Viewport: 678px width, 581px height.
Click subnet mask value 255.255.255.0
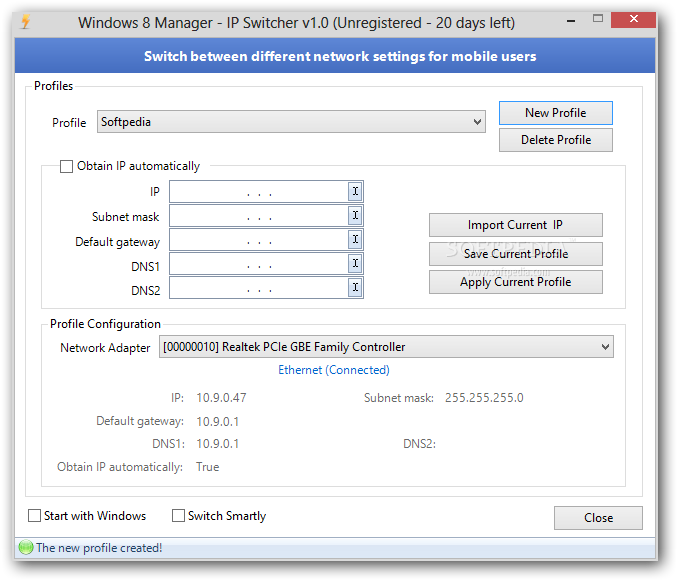tap(484, 398)
